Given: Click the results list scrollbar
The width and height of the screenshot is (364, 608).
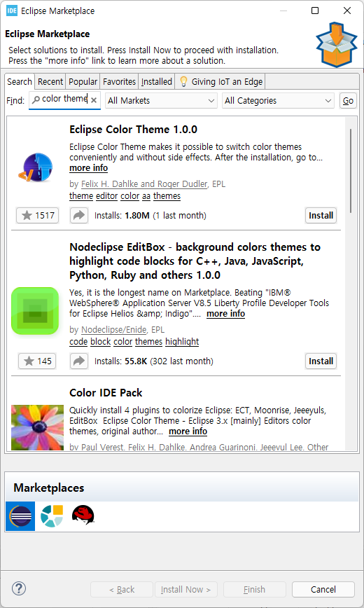Looking at the screenshot, I should click(351, 171).
